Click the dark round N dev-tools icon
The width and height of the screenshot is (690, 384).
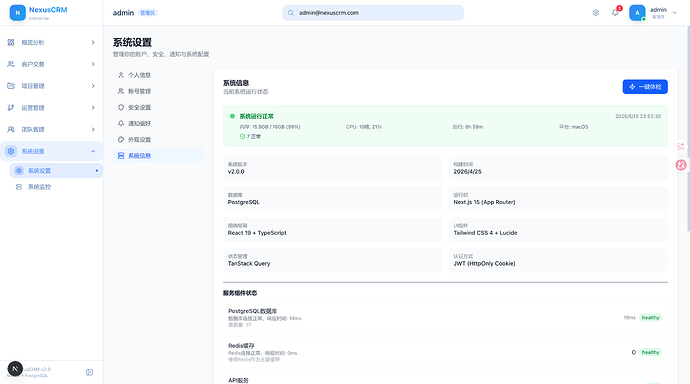[x=15, y=369]
